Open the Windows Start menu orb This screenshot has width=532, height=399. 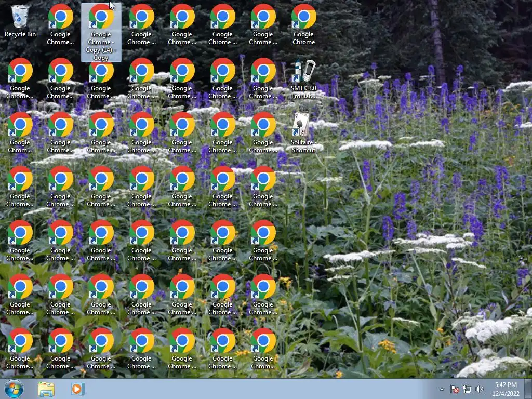[14, 389]
